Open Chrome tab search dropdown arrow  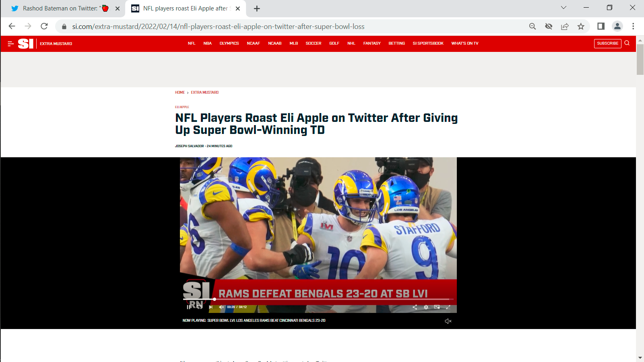tap(563, 8)
